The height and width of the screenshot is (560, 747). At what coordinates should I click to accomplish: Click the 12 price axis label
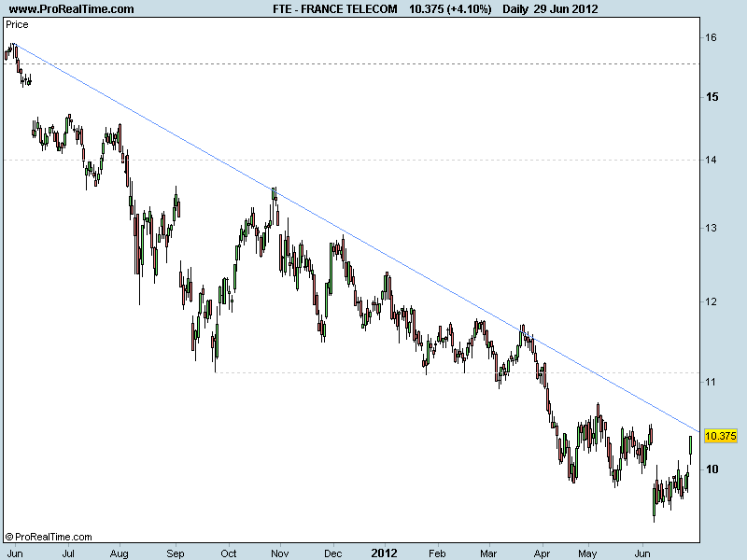[x=711, y=301]
